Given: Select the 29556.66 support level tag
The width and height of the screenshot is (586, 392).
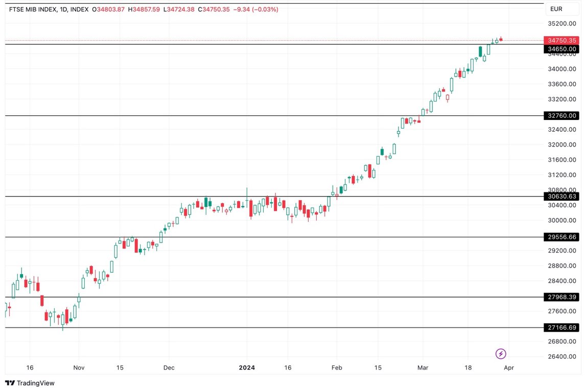Looking at the screenshot, I should click(x=560, y=237).
